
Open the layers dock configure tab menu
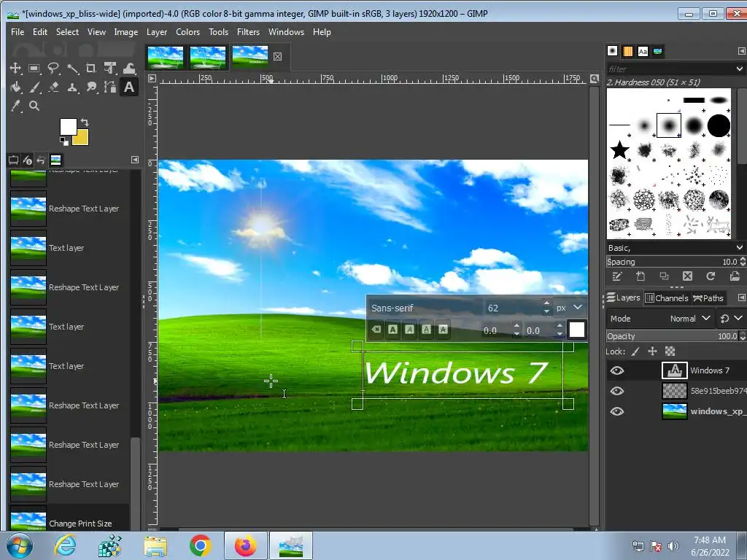[741, 297]
